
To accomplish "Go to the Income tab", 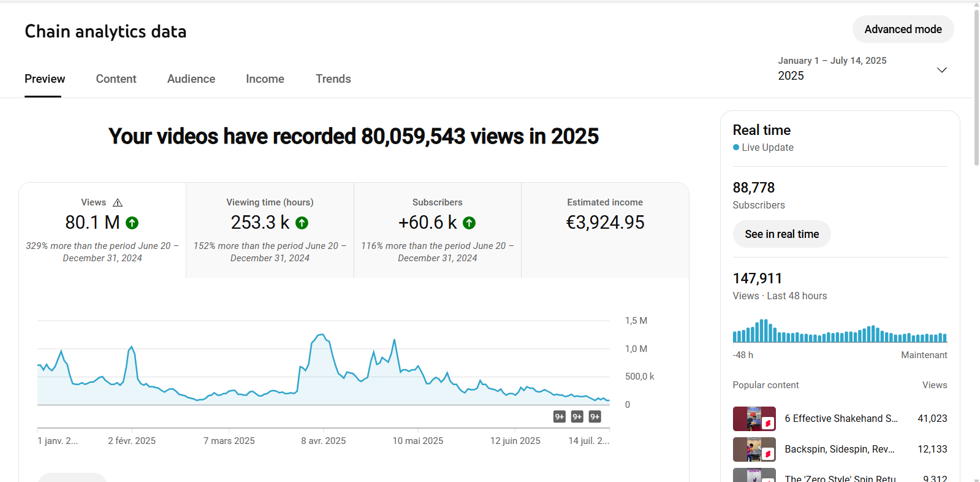I will tap(265, 79).
